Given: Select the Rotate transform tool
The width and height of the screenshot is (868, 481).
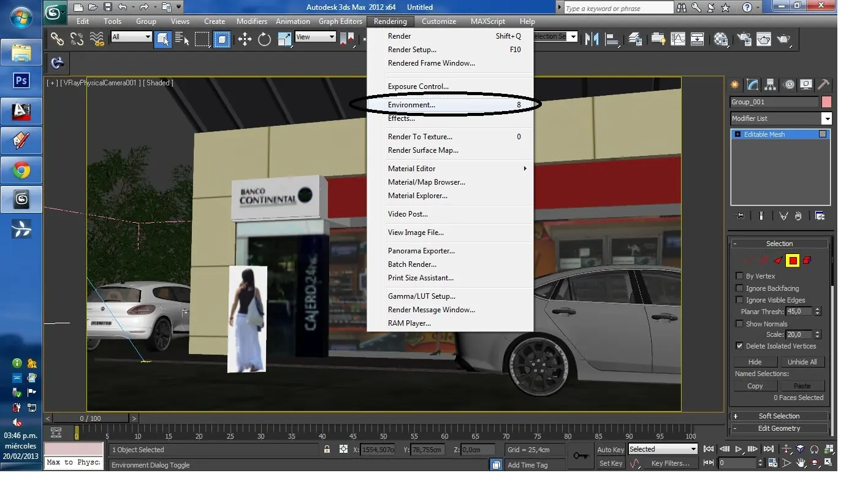Looking at the screenshot, I should [264, 39].
